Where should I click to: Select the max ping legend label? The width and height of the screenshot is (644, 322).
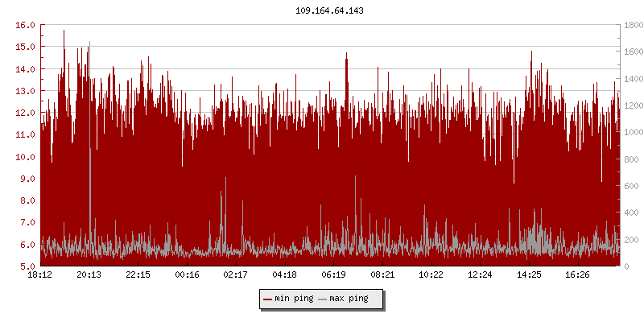[349, 299]
